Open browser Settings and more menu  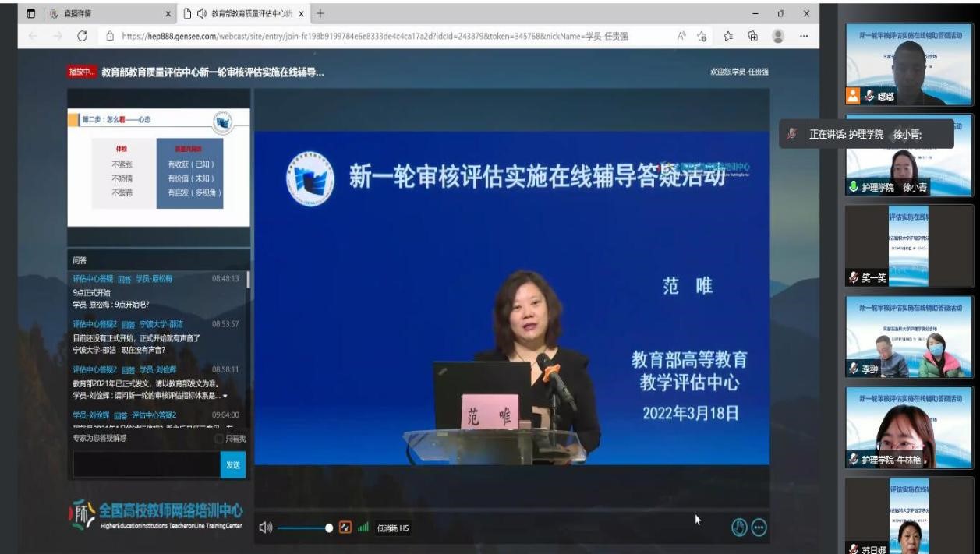click(803, 36)
